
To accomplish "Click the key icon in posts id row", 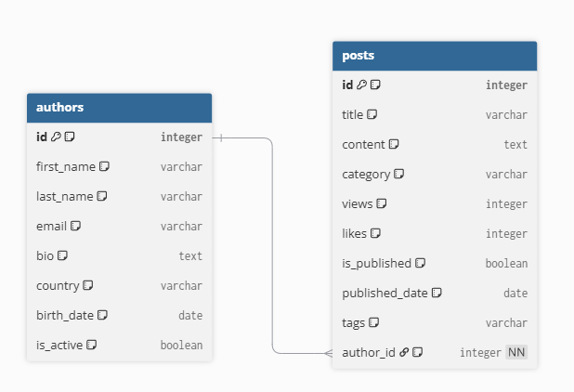I will click(362, 85).
